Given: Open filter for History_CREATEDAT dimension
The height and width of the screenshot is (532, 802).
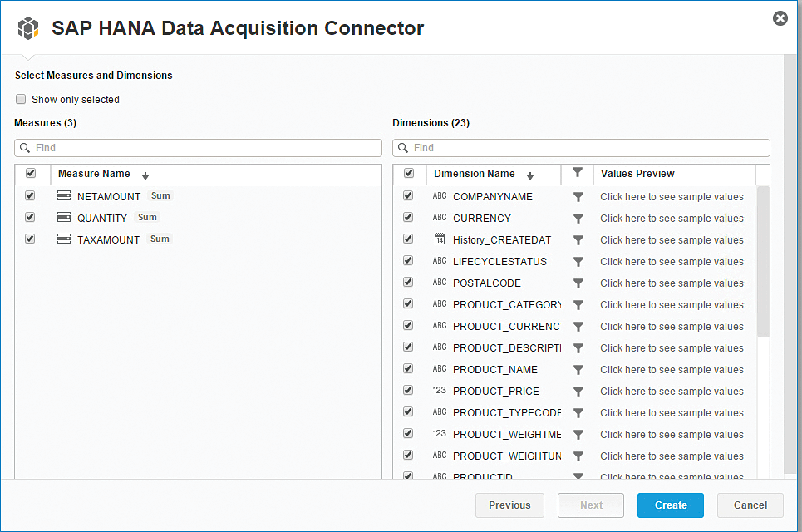Looking at the screenshot, I should [578, 240].
